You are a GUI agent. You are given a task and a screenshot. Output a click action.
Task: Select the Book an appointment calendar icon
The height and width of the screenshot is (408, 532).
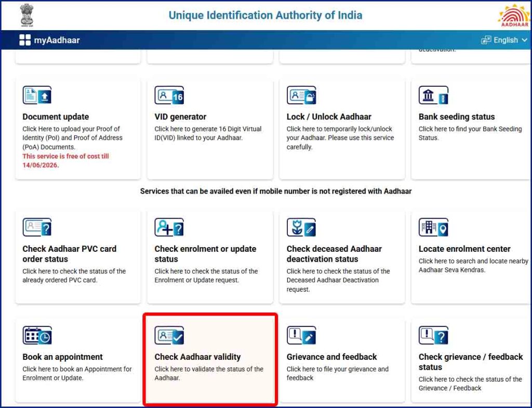[36, 335]
